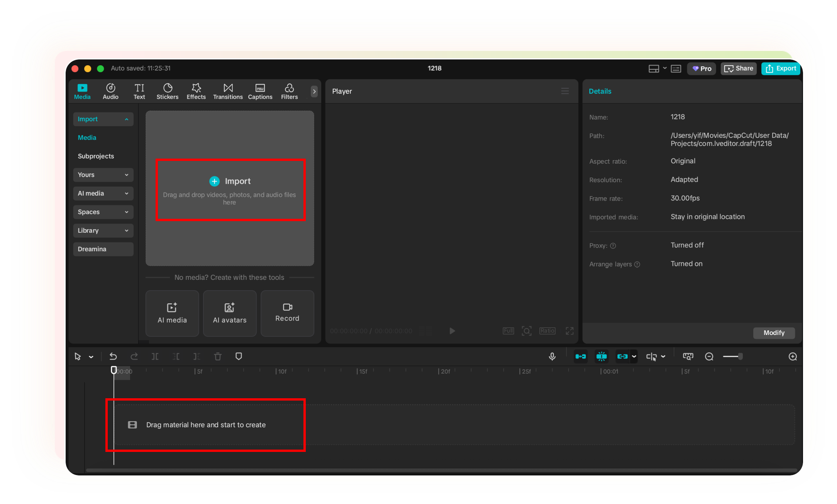The image size is (837, 504).
Task: Click the Record tool under creation options
Action: (x=287, y=313)
